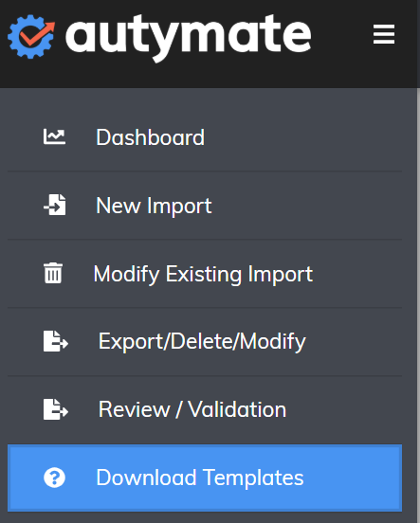Click the New Import file-arrow icon
Screen dimensions: 420x523
(55, 205)
